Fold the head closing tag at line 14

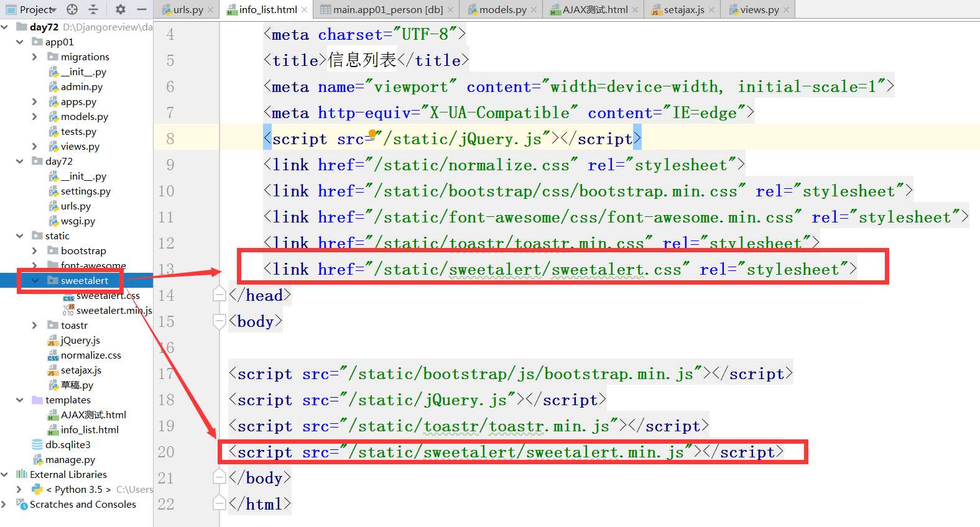pos(219,295)
